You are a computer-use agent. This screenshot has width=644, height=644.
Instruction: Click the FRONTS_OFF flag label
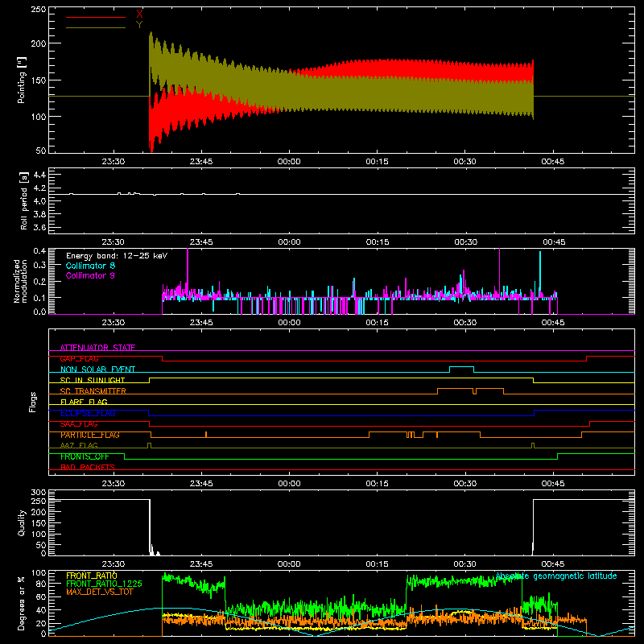point(85,456)
